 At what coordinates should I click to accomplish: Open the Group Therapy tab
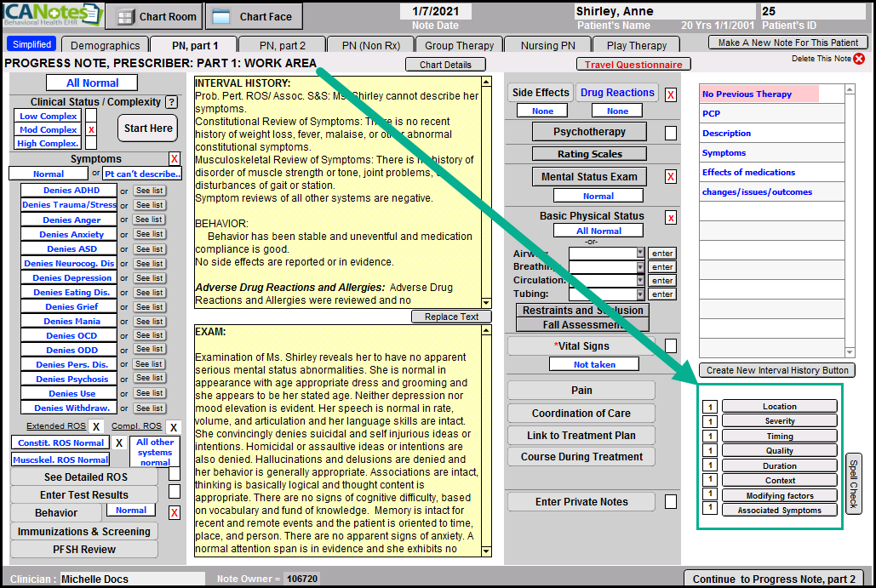459,45
